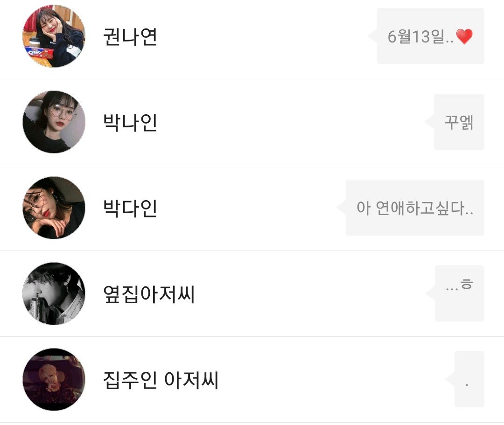Open 집주인 아저씨's profile picture
Viewport: 504px width, 425px height.
click(x=54, y=379)
